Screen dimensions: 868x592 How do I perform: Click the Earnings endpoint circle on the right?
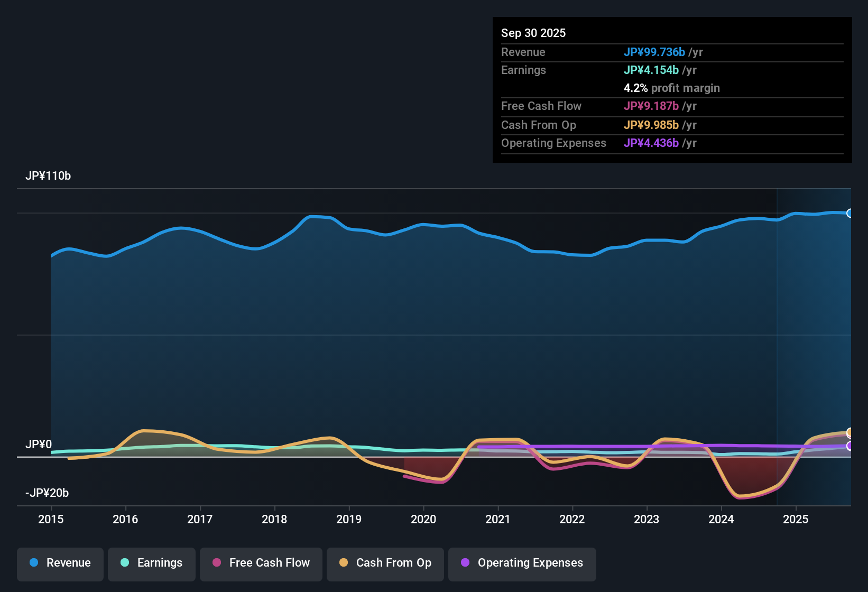851,447
